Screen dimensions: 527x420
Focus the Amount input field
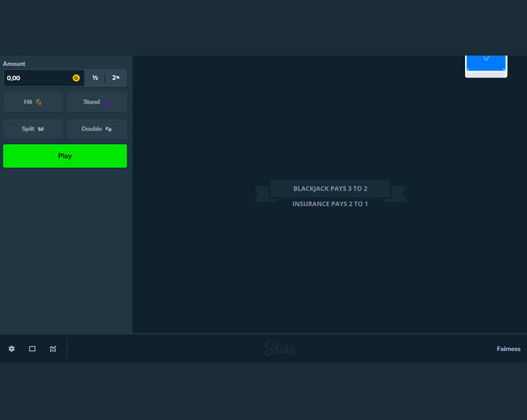pyautogui.click(x=37, y=78)
